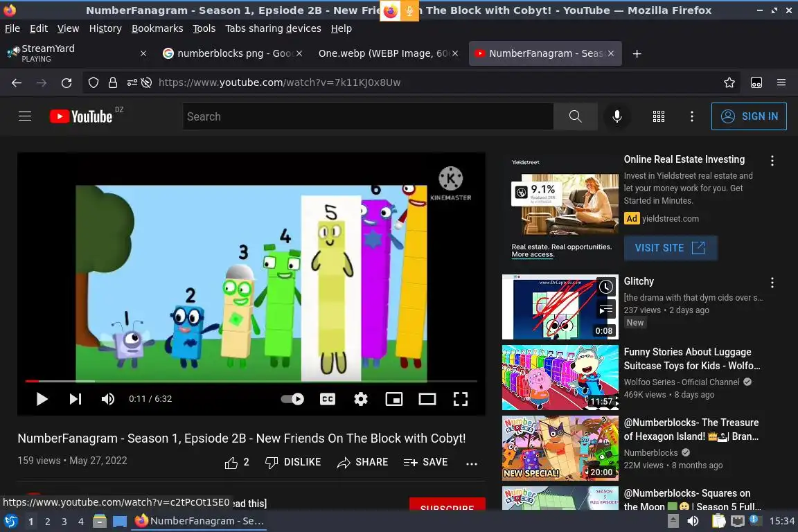Viewport: 798px width, 532px height.
Task: Open Squares on the Moon video title
Action: click(692, 499)
